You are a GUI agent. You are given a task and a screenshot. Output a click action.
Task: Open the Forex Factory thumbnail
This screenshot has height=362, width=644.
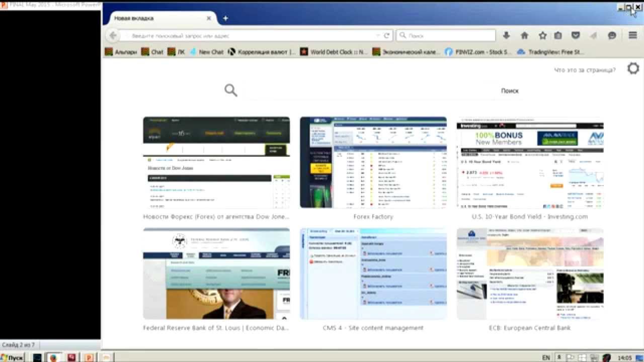373,162
